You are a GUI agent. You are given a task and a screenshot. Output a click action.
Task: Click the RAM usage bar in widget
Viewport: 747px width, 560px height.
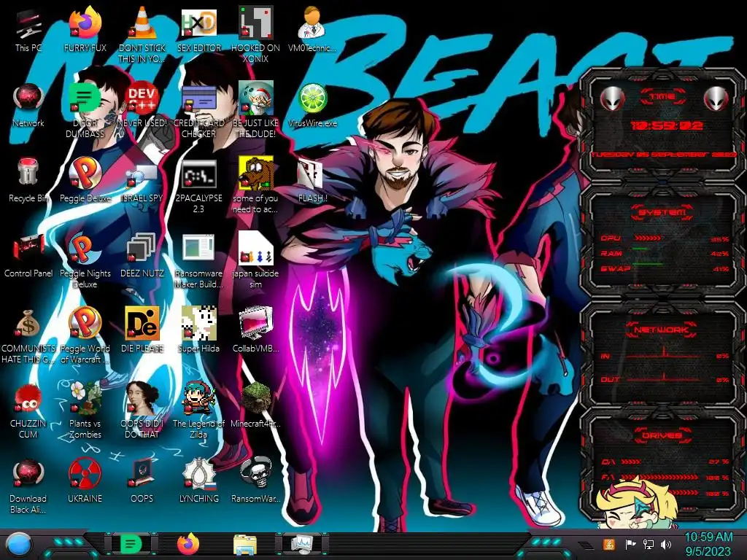640,249
